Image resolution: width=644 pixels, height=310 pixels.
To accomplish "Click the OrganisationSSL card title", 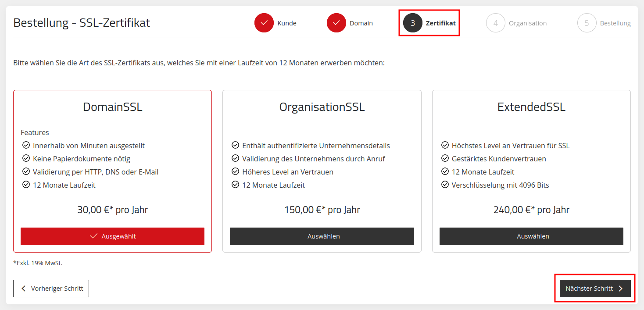I will point(322,107).
